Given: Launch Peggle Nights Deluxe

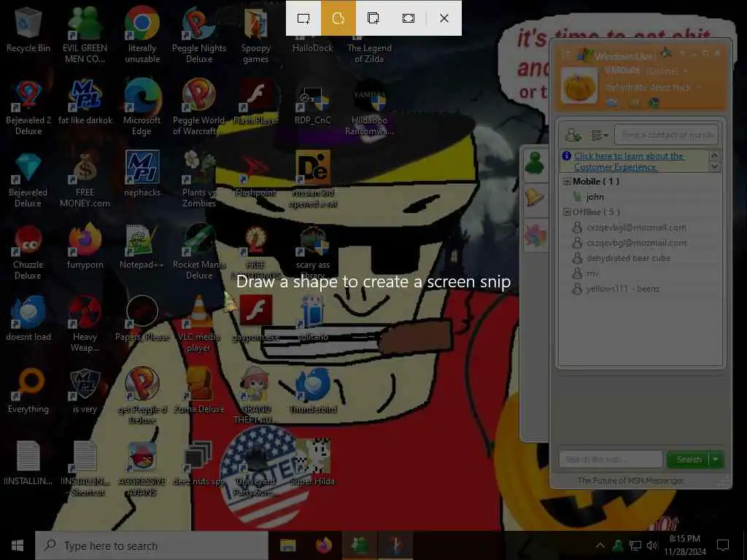Looking at the screenshot, I should click(x=199, y=34).
